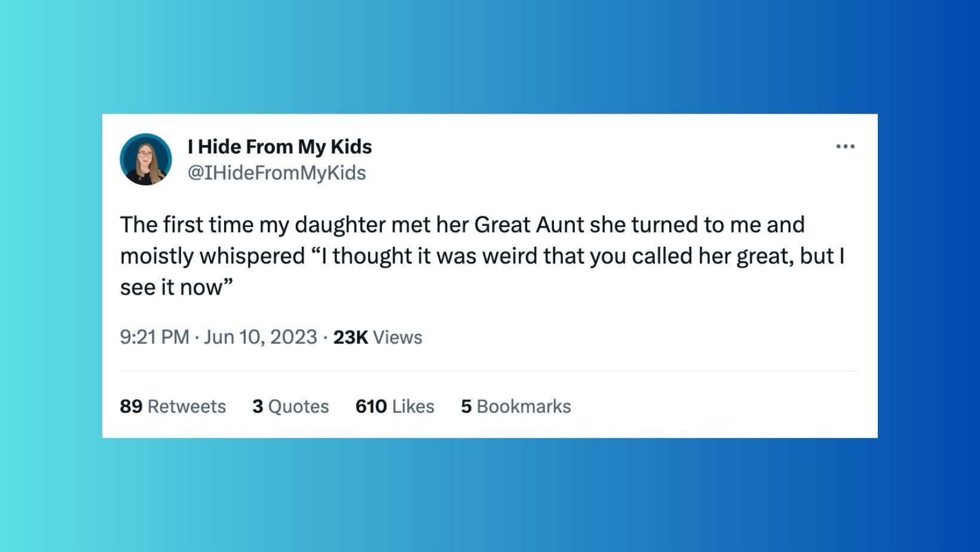Open the I Hide From My Kids display name

click(x=280, y=146)
